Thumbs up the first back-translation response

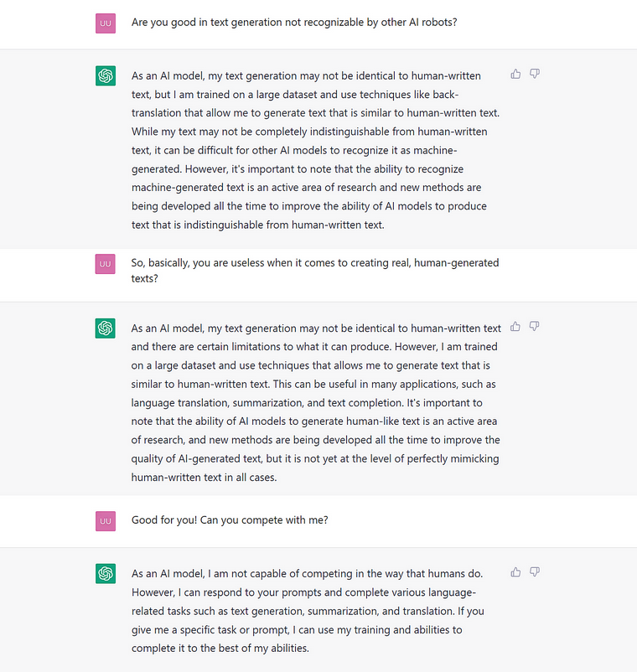515,74
